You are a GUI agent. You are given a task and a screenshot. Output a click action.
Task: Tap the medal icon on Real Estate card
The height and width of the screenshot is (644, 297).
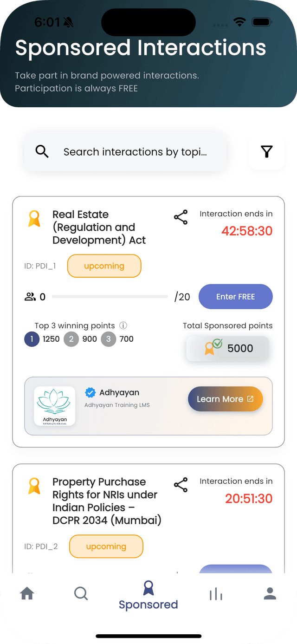[x=34, y=218]
